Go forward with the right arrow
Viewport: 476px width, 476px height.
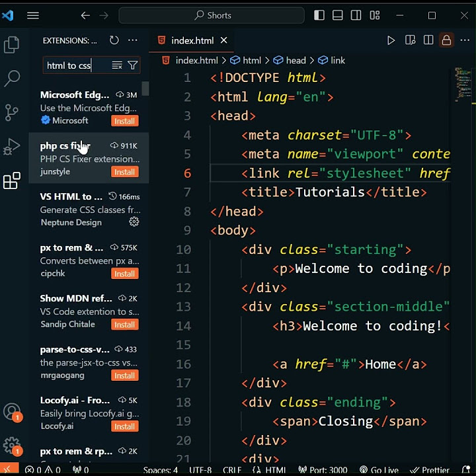[x=104, y=15]
